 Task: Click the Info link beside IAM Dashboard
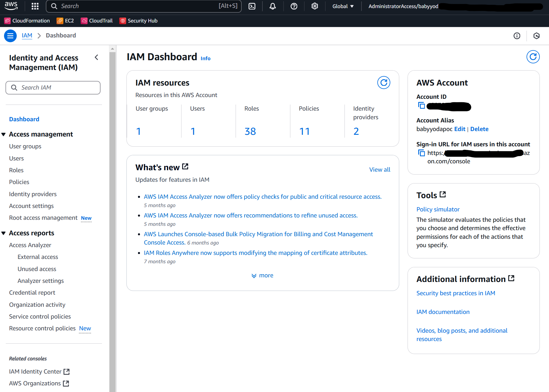(205, 58)
